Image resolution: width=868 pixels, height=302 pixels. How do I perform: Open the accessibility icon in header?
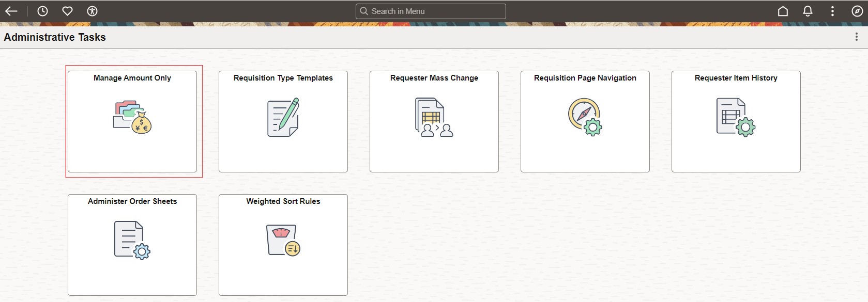92,11
